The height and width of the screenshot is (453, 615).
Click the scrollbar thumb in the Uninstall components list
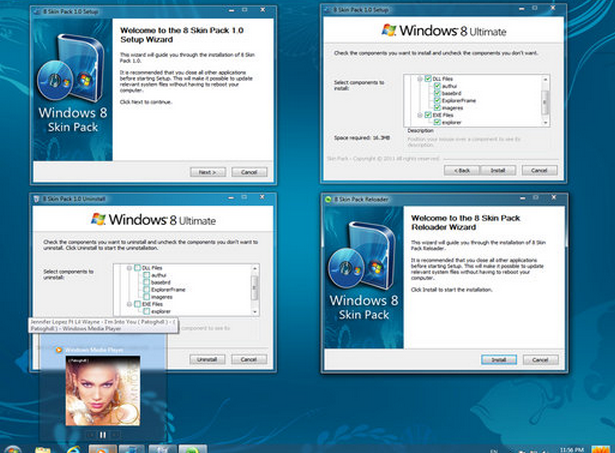tap(255, 288)
